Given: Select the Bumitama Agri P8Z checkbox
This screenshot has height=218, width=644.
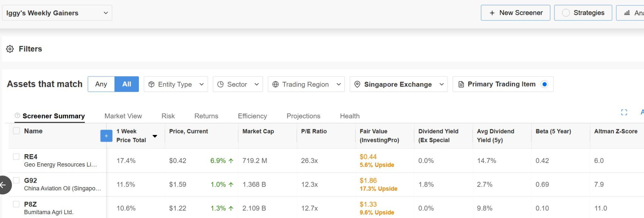Looking at the screenshot, I should coord(16,204).
